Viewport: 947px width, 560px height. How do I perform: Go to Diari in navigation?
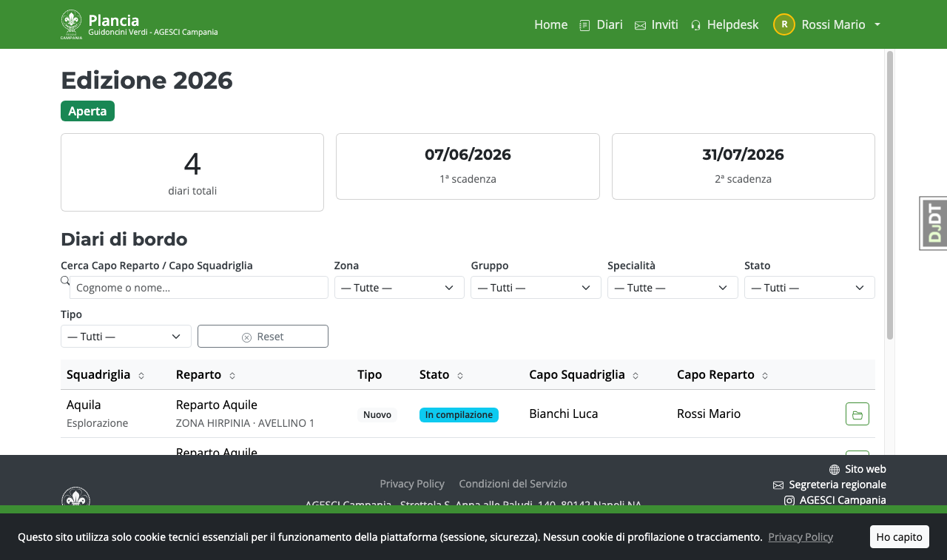coord(601,24)
